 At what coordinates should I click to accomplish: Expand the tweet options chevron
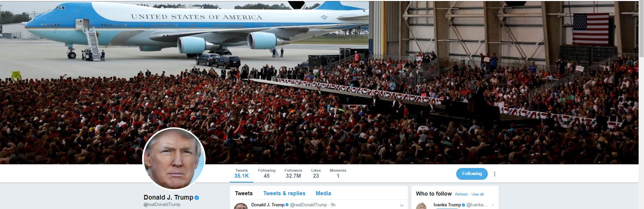(x=402, y=205)
